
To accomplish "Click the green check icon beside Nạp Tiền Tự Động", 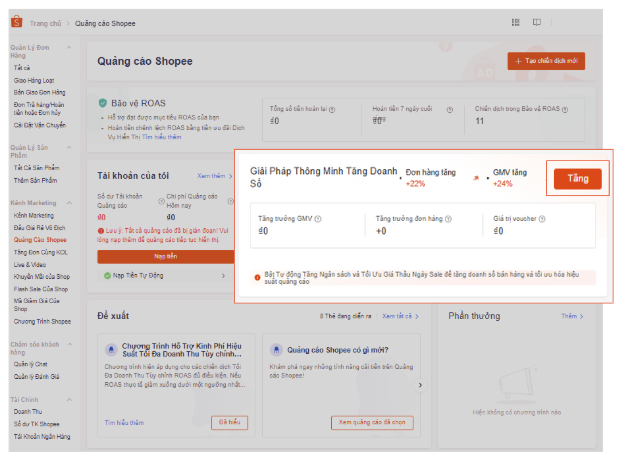I will coord(107,275).
